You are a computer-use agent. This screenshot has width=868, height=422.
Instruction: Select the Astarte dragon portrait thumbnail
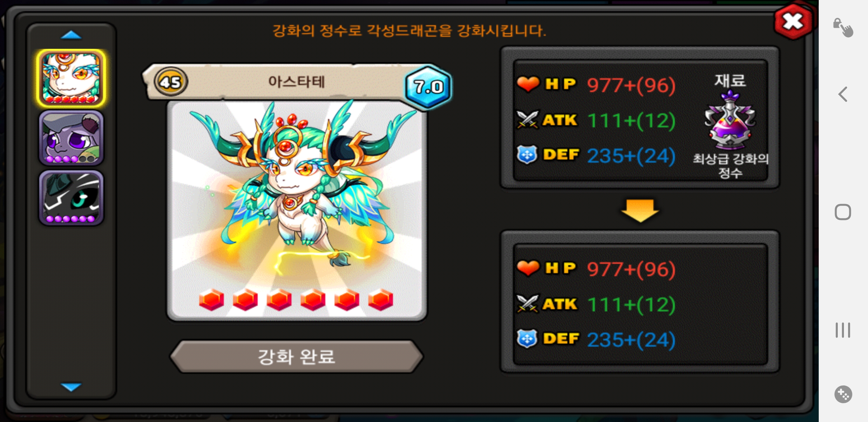pyautogui.click(x=71, y=78)
